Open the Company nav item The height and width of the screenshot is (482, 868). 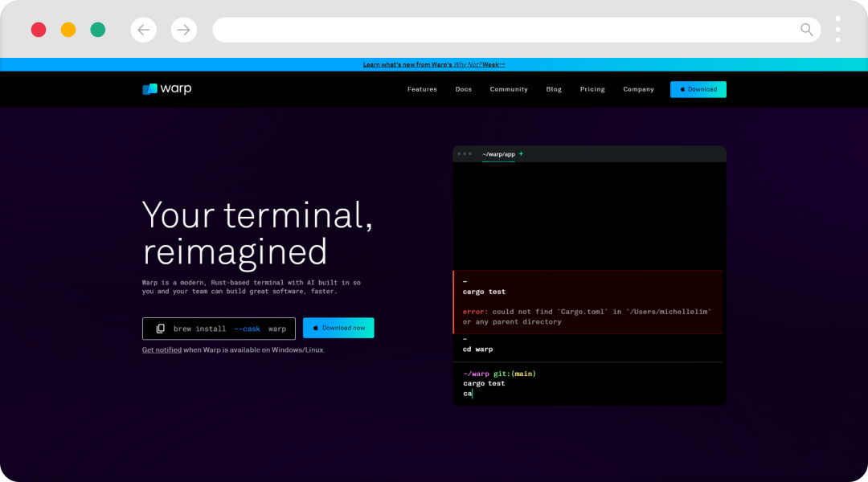coord(638,89)
